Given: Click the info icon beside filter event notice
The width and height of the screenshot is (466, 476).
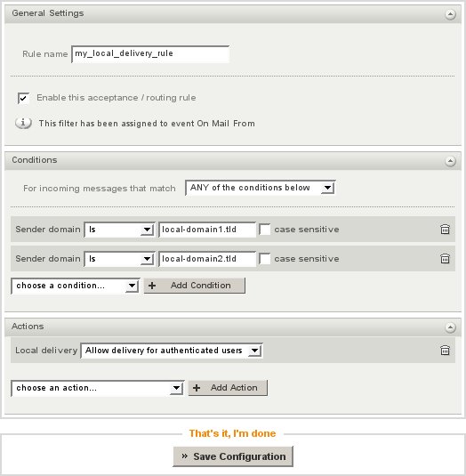Looking at the screenshot, I should tap(23, 123).
